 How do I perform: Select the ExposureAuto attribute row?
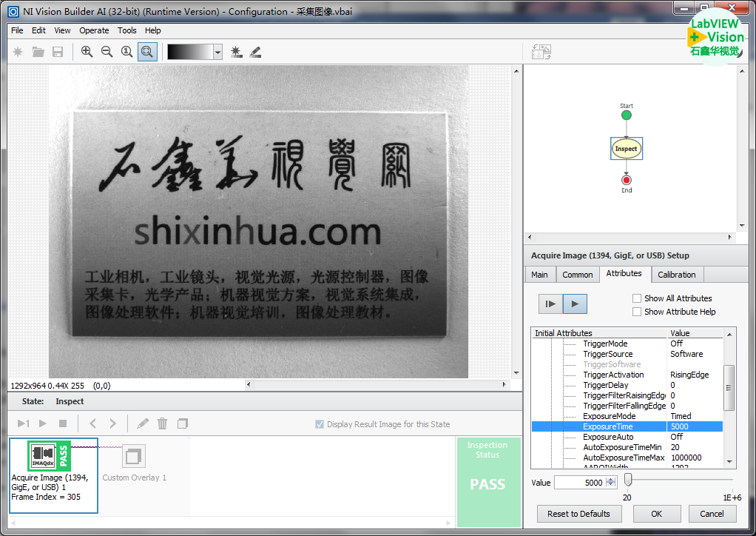(610, 437)
